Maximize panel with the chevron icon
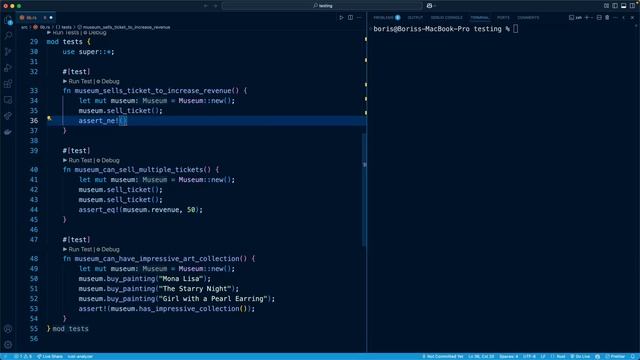This screenshot has height=360, width=640. 624,18
